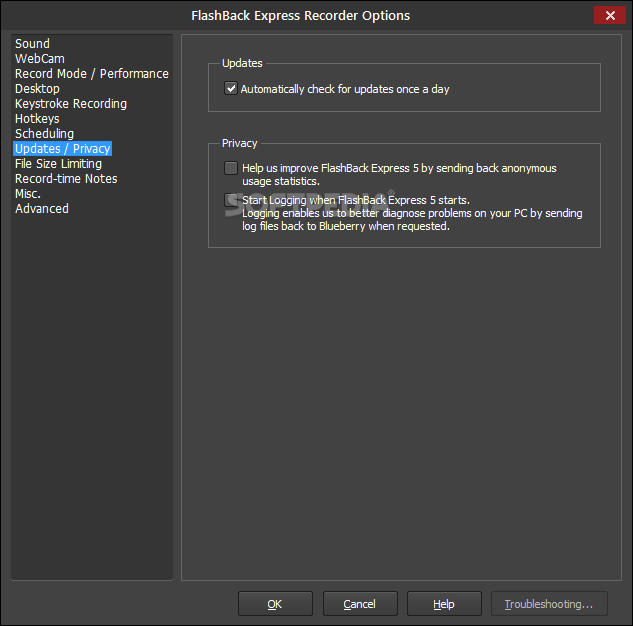Tick Start Logging when FlashBack starts

point(231,200)
